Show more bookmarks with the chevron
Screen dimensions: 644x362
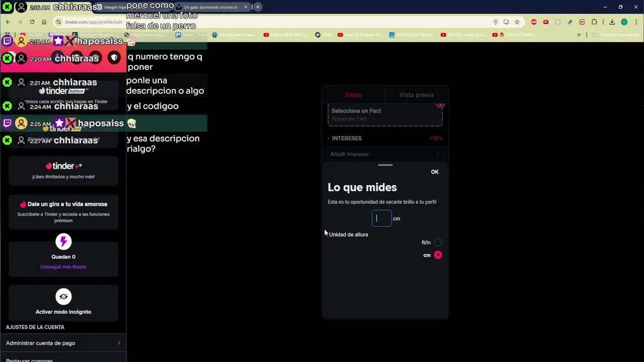click(579, 35)
